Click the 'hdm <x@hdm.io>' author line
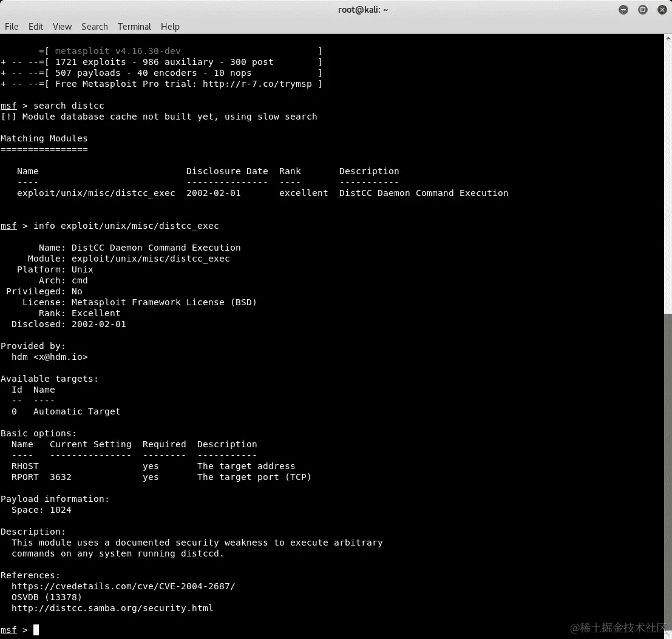672x639 pixels. 49,357
